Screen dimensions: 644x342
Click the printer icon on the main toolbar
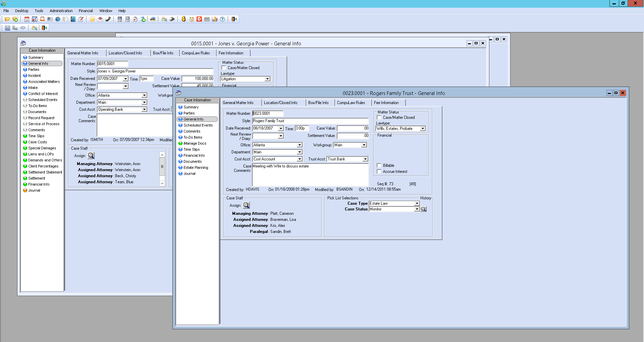pyautogui.click(x=153, y=19)
